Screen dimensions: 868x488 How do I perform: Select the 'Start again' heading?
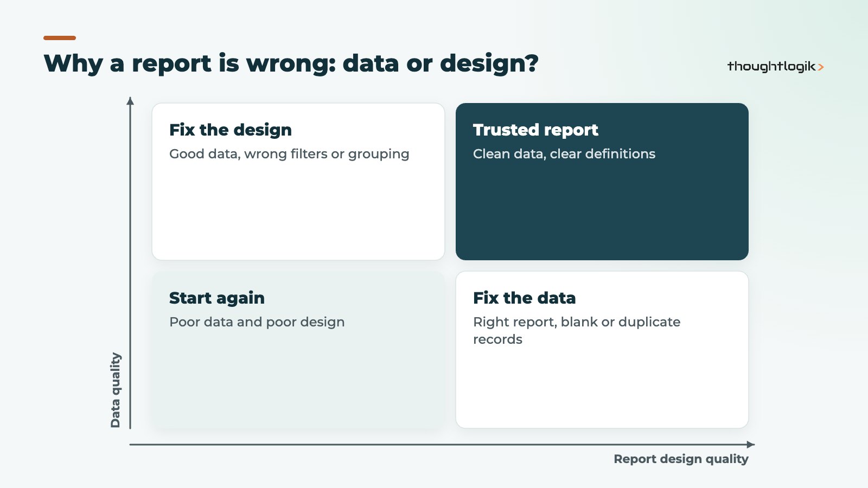coord(217,298)
